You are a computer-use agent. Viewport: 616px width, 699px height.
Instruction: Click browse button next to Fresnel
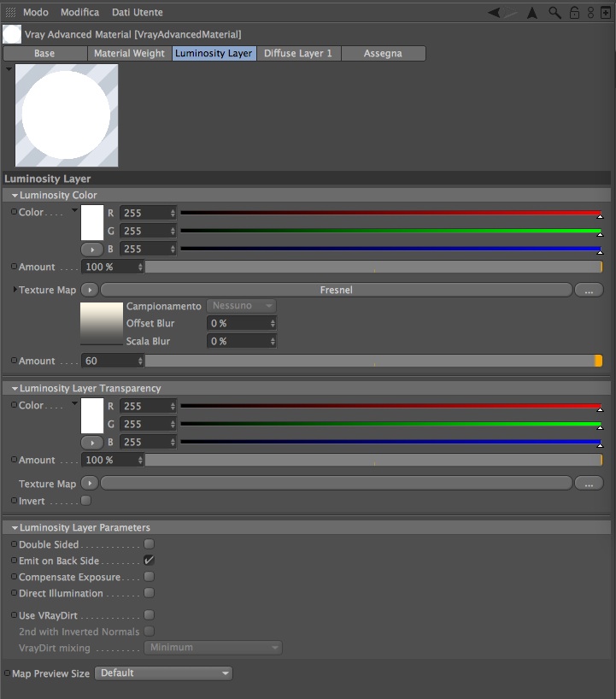pos(589,290)
